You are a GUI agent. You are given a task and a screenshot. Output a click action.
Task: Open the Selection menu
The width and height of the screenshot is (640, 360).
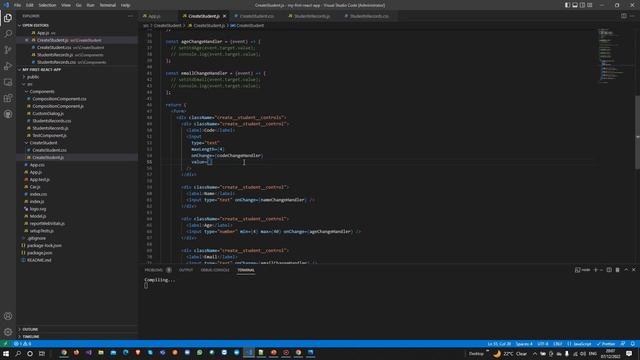coord(47,5)
